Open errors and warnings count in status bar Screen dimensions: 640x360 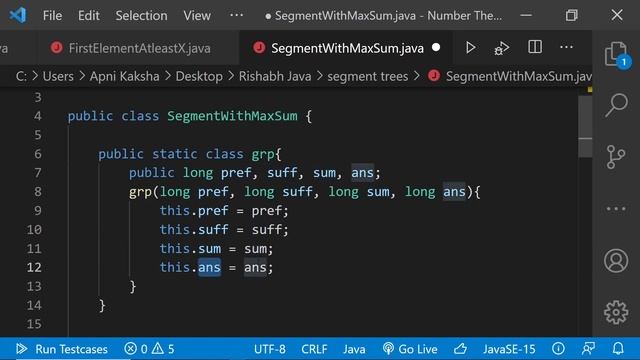click(x=149, y=349)
